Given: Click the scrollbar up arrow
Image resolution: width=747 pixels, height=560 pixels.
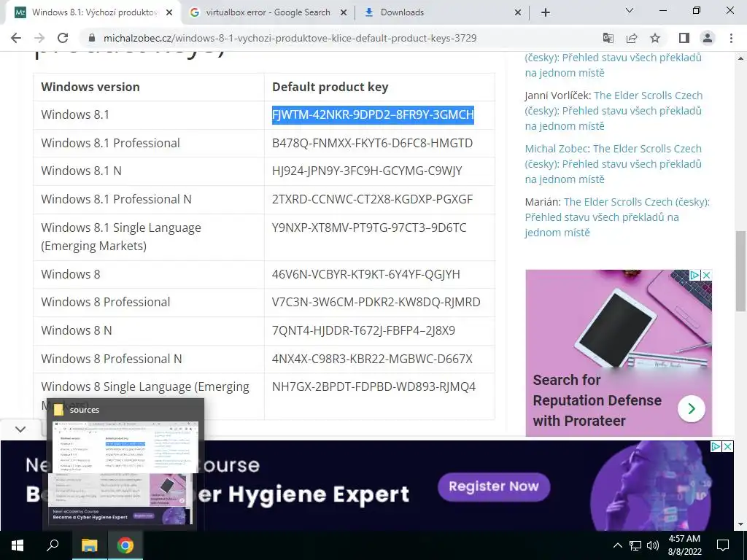Looking at the screenshot, I should (741, 58).
